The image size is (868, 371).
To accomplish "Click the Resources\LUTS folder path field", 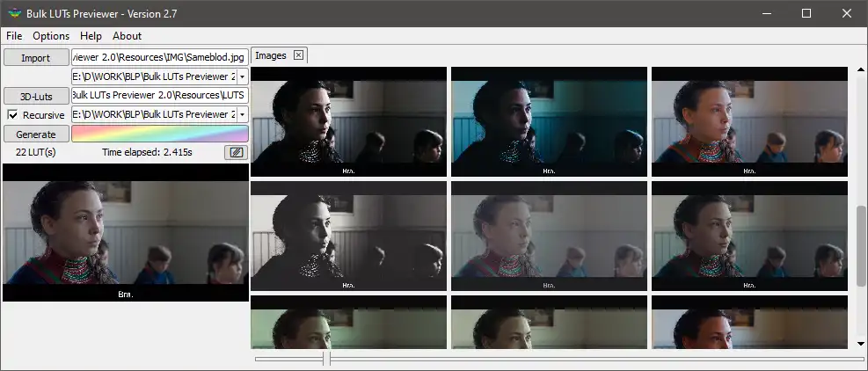I will [x=160, y=95].
